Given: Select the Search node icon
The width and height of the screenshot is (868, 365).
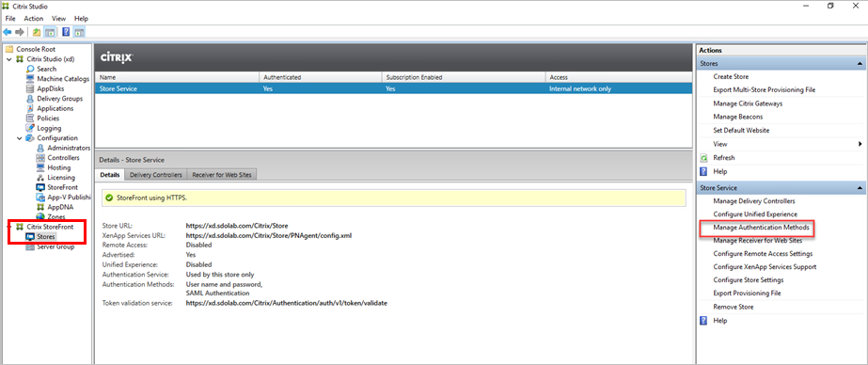Looking at the screenshot, I should point(31,69).
